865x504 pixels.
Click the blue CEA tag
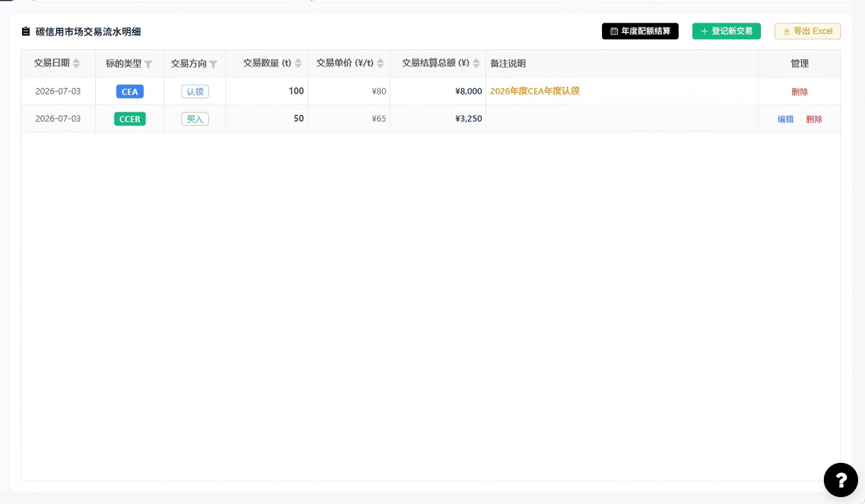click(x=130, y=91)
